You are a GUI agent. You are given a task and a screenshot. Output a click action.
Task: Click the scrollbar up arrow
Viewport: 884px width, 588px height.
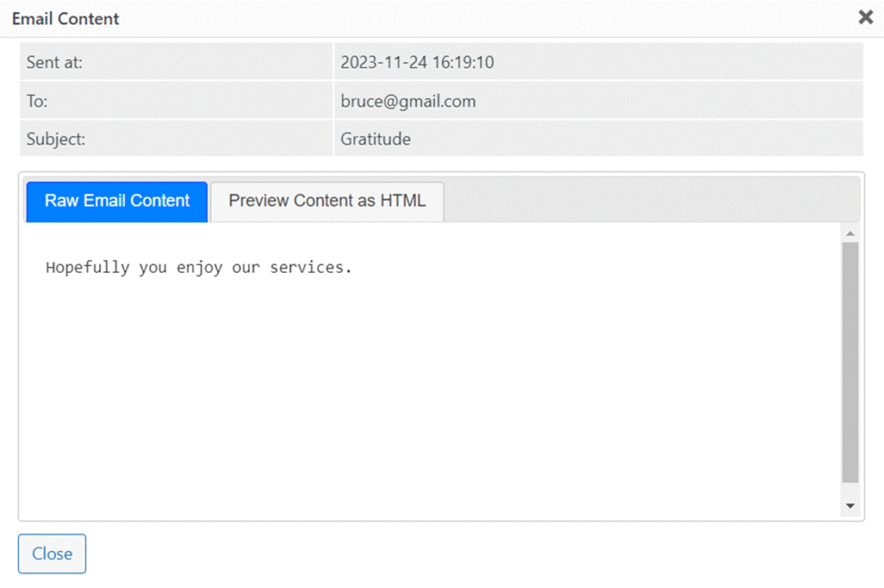[x=850, y=233]
